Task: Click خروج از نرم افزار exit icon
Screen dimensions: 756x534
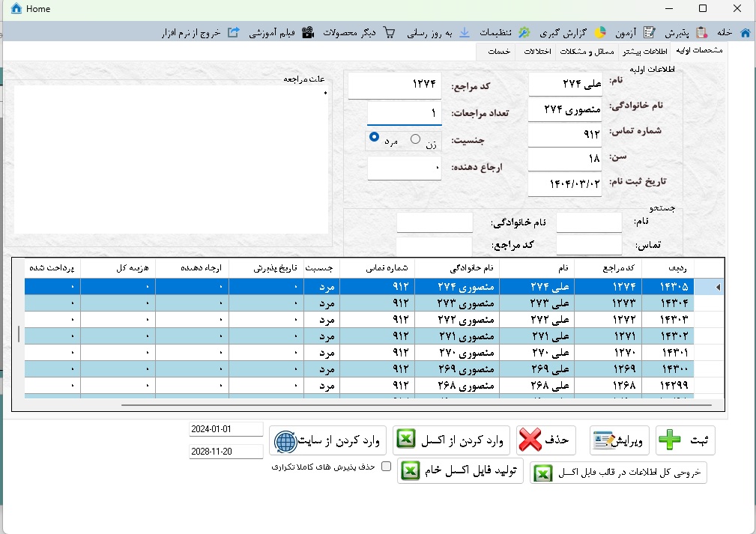Action: coord(233,33)
